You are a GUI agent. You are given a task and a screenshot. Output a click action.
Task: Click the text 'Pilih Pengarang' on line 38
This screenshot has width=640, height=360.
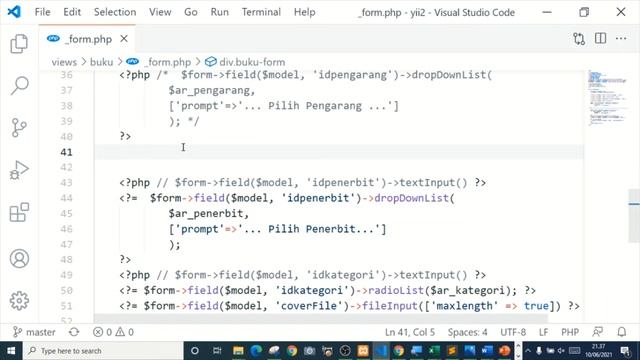(x=315, y=106)
